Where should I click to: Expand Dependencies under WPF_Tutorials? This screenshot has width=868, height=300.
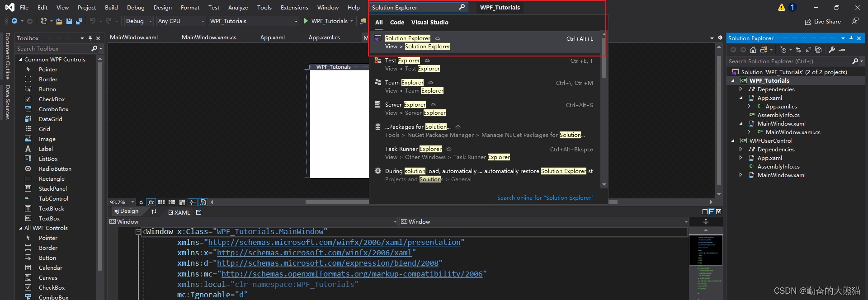click(741, 89)
